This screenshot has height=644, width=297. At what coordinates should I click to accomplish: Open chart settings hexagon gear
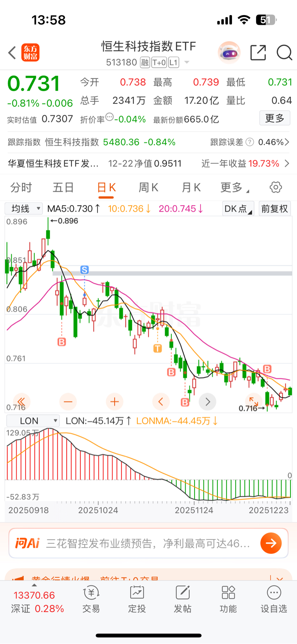276,187
